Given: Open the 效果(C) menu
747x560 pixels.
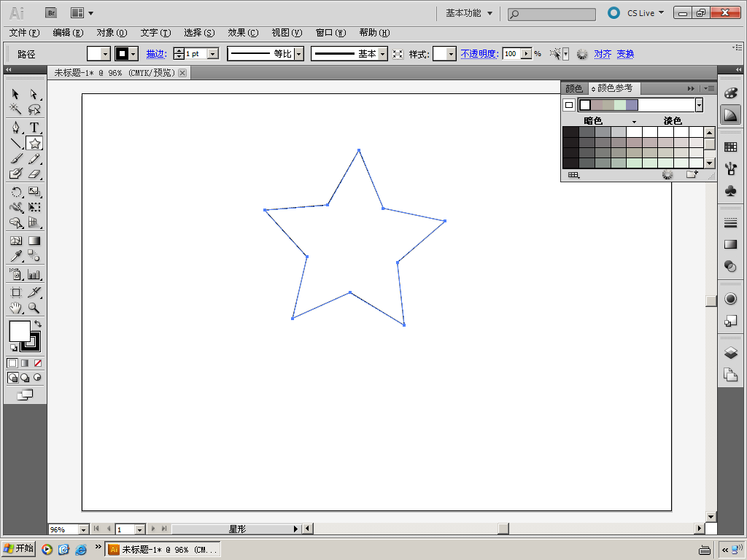Looking at the screenshot, I should [243, 33].
